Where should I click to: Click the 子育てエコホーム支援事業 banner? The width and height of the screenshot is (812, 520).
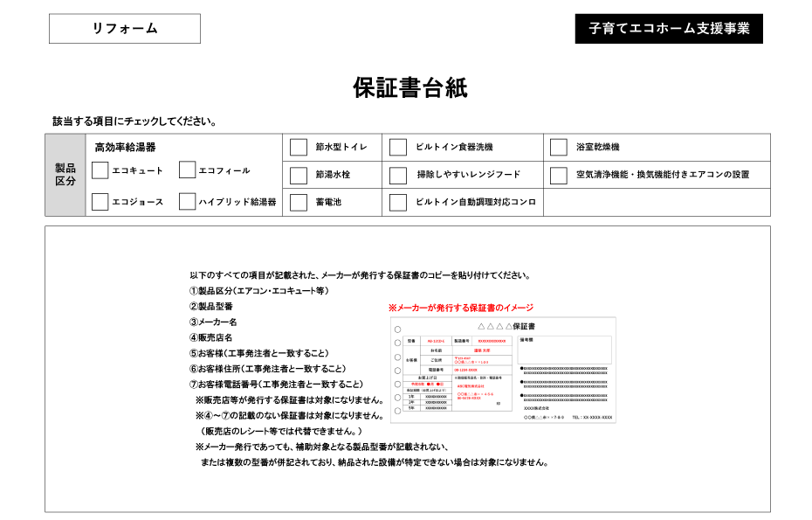point(669,29)
